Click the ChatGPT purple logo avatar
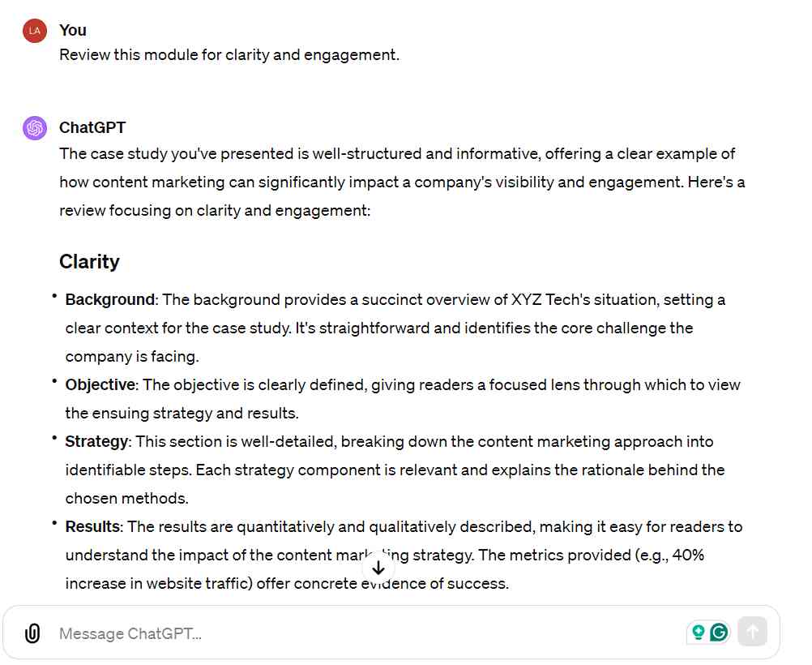Image resolution: width=812 pixels, height=665 pixels. pos(34,127)
